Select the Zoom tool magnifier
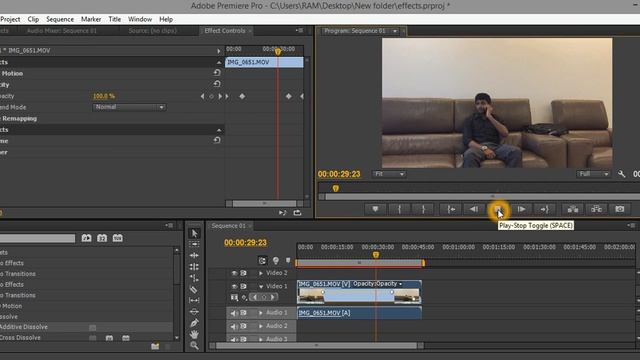 [194, 346]
